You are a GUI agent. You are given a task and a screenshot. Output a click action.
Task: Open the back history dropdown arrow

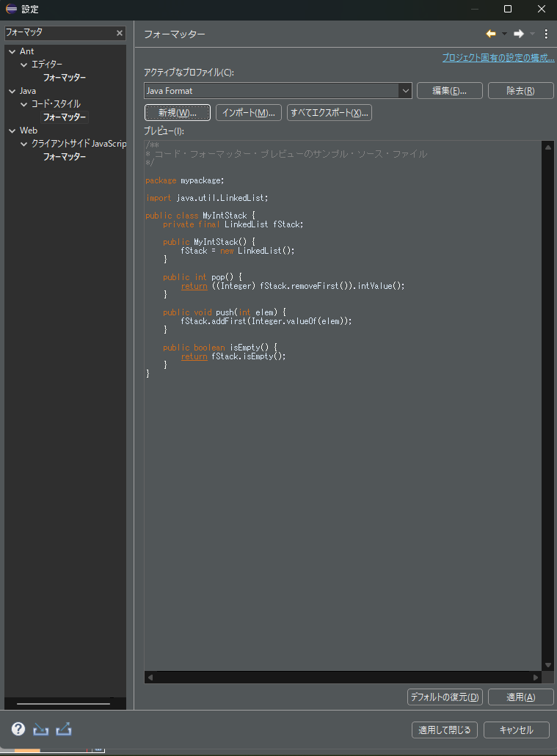[x=504, y=34]
